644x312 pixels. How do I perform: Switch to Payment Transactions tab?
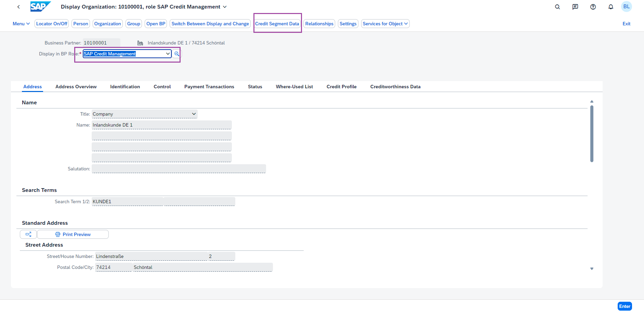(x=209, y=87)
